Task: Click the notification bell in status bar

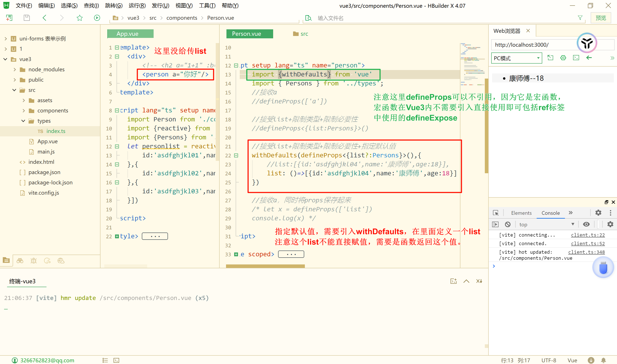Action: pos(603,360)
